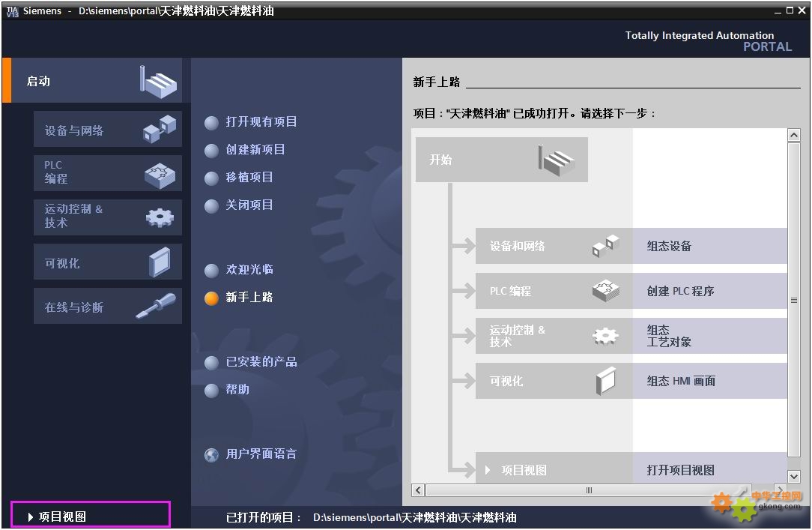812x530 pixels.
Task: Click the opened project path at bottom
Action: pyautogui.click(x=414, y=517)
